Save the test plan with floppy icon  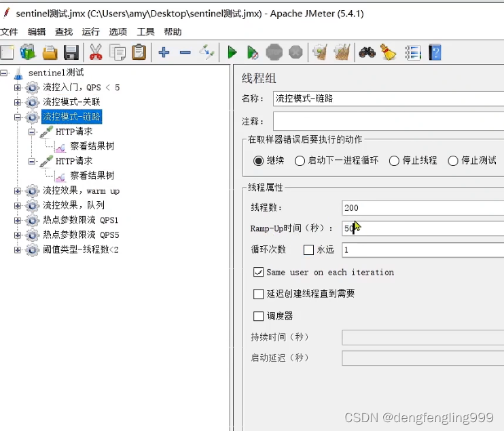[x=71, y=52]
